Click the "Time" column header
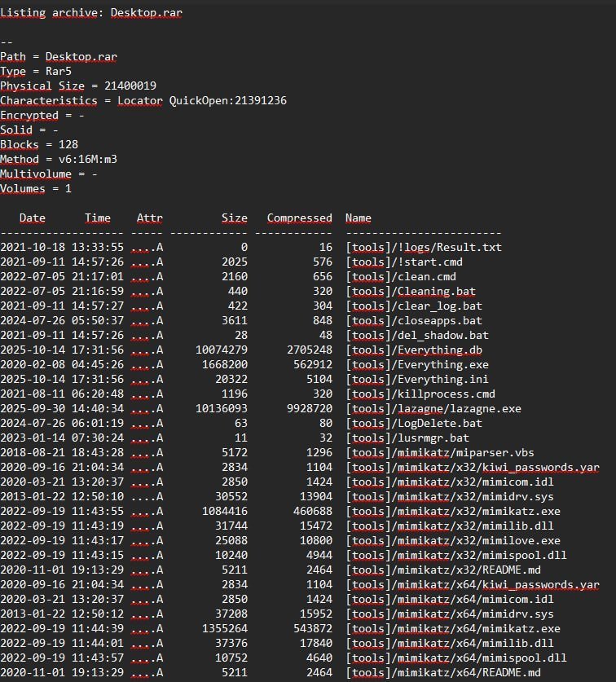This screenshot has width=616, height=682. pos(98,218)
